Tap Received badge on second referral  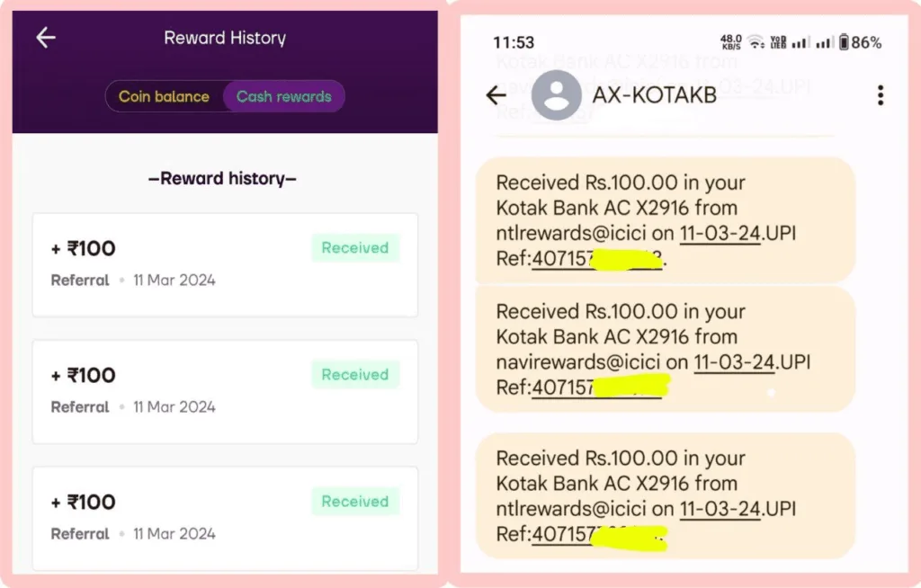pyautogui.click(x=354, y=375)
